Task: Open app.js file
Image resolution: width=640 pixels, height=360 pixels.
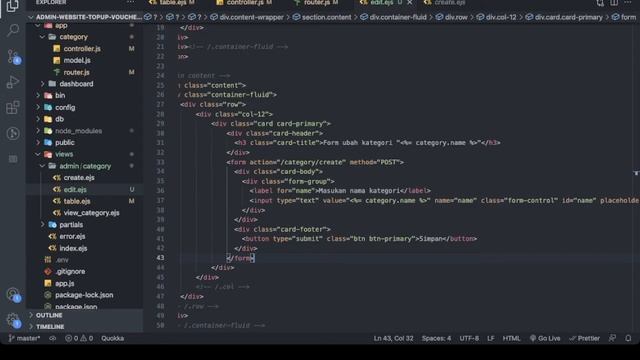Action: [64, 284]
